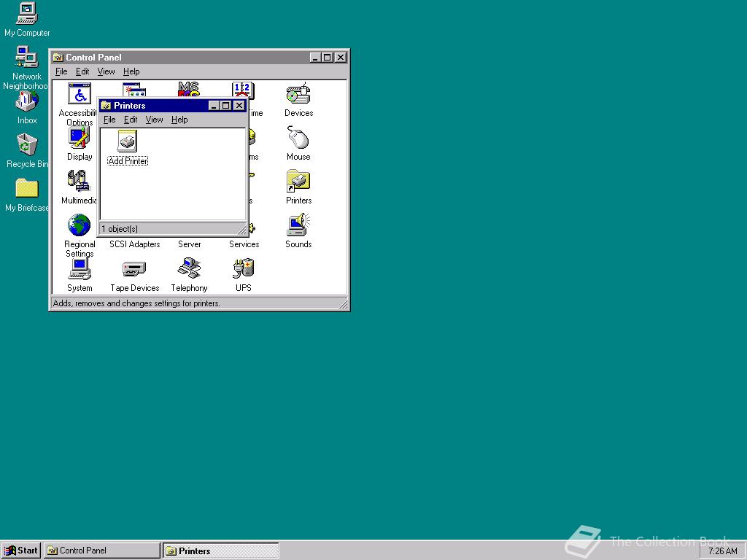Minimize the Printers window

(214, 106)
